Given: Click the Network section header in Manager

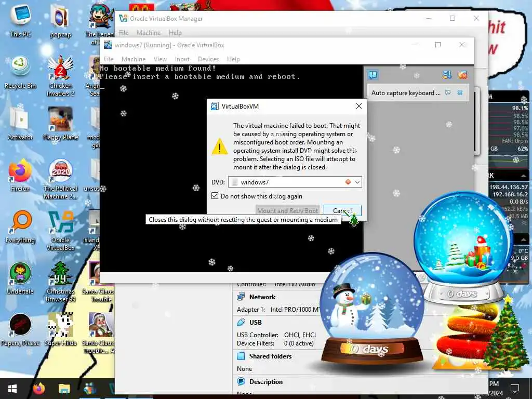Looking at the screenshot, I should [262, 297].
